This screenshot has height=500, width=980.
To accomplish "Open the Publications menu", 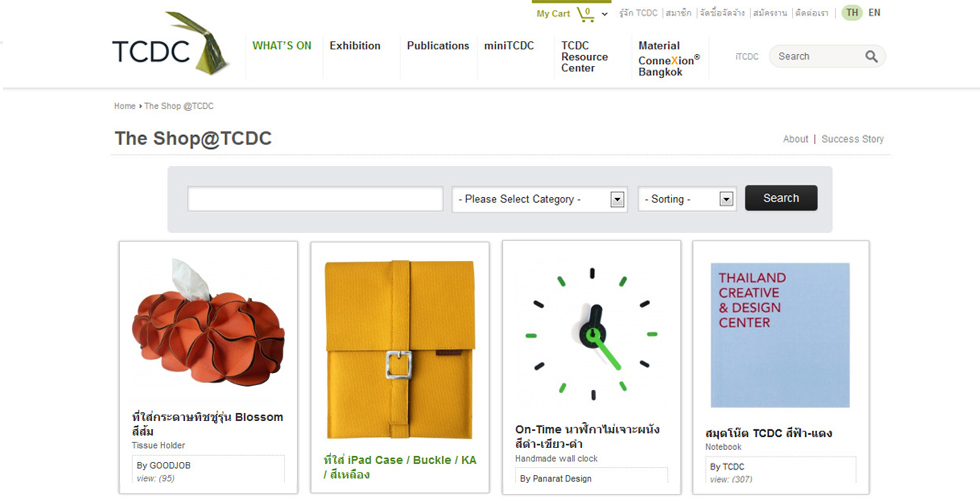I will click(x=438, y=46).
